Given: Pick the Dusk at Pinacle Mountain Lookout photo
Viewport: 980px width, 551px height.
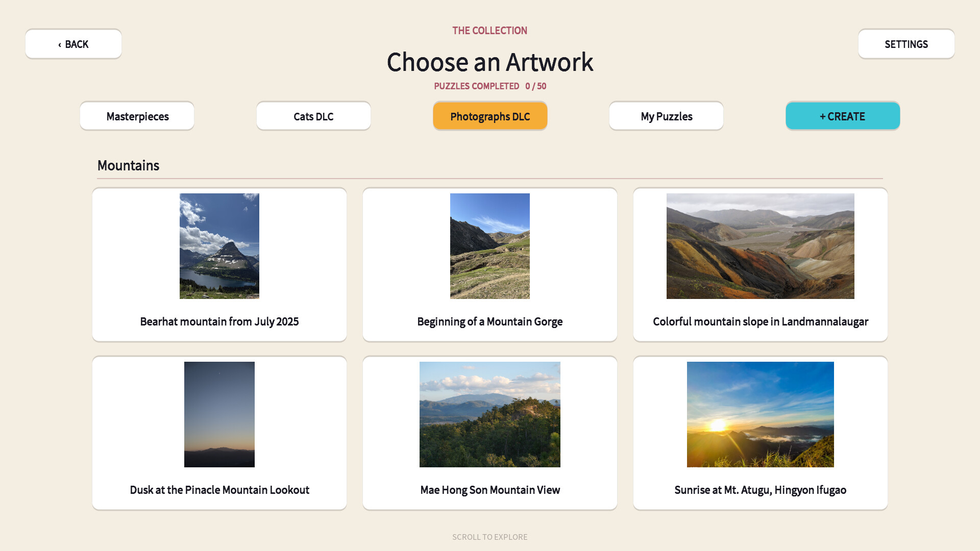Looking at the screenshot, I should pyautogui.click(x=219, y=414).
